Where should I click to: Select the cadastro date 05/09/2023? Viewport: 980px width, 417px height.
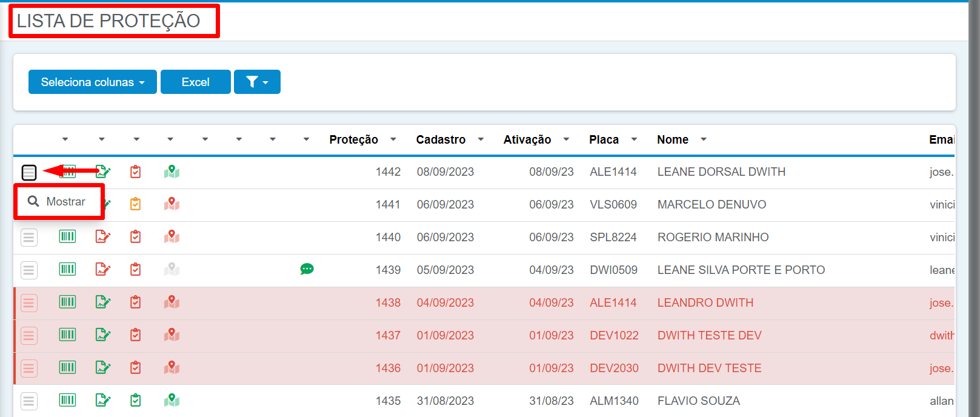point(445,270)
